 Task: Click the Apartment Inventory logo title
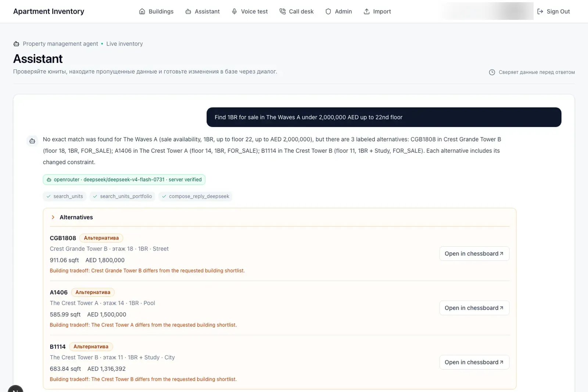pyautogui.click(x=49, y=11)
